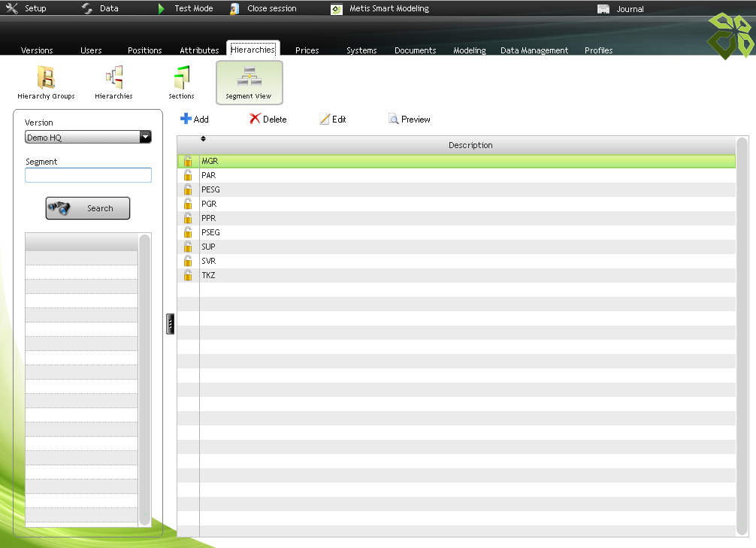Image resolution: width=756 pixels, height=548 pixels.
Task: Click the blue plus Add icon
Action: tap(186, 119)
